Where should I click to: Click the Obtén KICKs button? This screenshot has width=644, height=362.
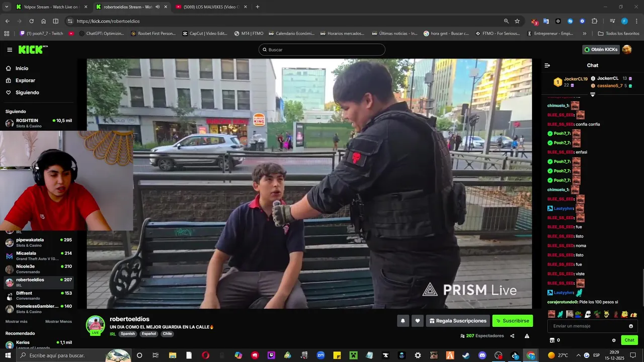point(601,50)
